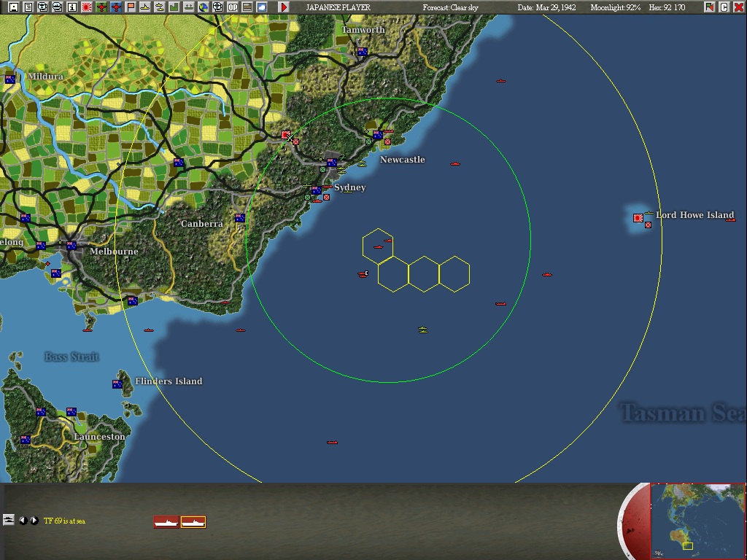Select the Japanese flag unit northwest of Sydney
Screen dimensions: 747x560
pos(286,135)
